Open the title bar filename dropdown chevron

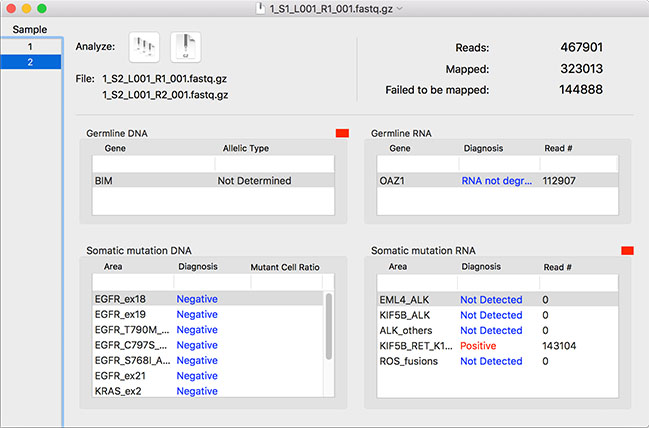(x=399, y=8)
